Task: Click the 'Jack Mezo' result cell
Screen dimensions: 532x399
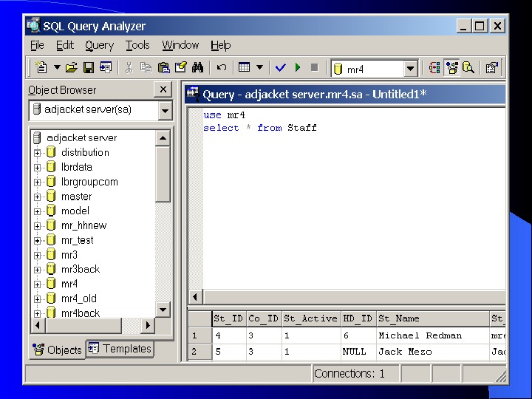Action: (x=433, y=352)
